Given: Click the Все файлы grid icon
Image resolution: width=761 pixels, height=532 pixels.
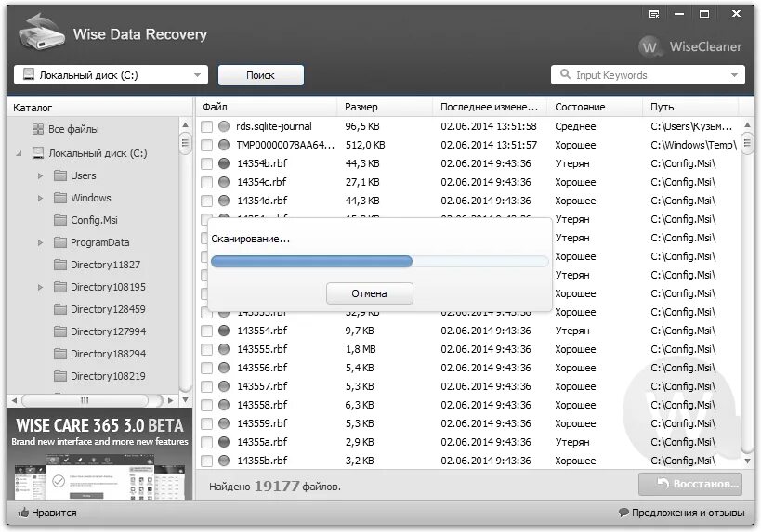Looking at the screenshot, I should point(38,129).
